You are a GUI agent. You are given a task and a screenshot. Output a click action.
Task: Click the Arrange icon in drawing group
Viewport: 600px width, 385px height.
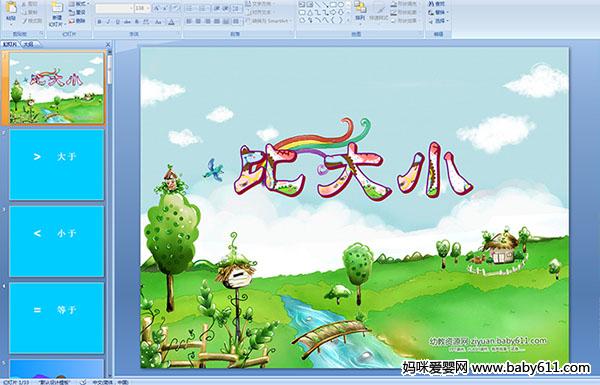click(x=360, y=11)
